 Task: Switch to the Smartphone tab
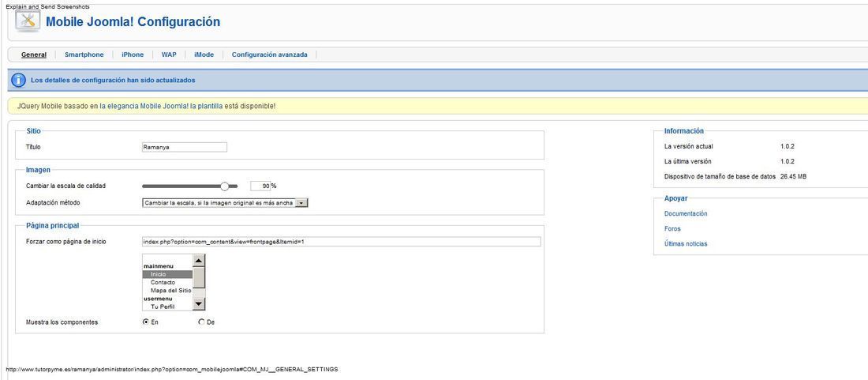(x=84, y=55)
